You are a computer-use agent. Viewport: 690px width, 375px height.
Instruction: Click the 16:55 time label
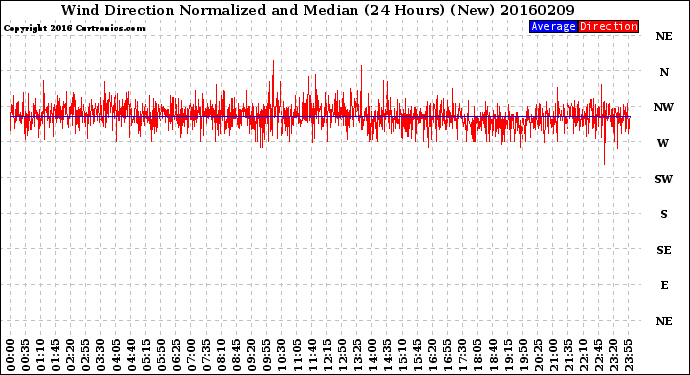point(448,355)
